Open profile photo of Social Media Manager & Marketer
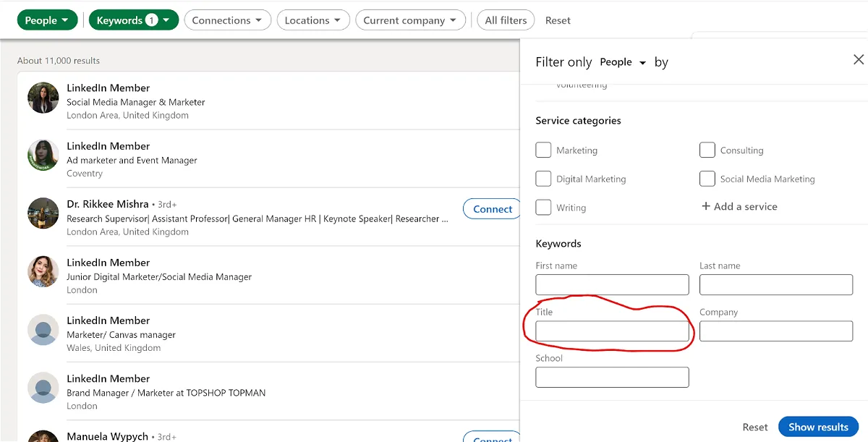 [43, 98]
